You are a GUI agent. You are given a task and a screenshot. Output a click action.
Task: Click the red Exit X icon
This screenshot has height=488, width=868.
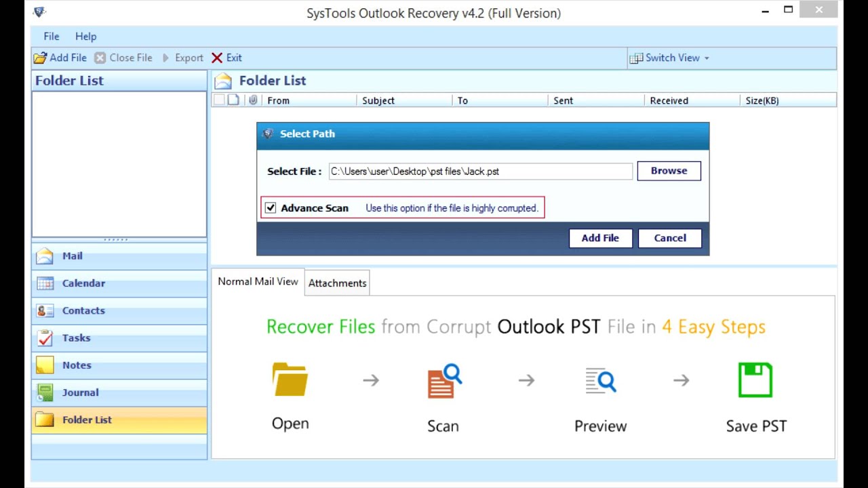point(217,58)
